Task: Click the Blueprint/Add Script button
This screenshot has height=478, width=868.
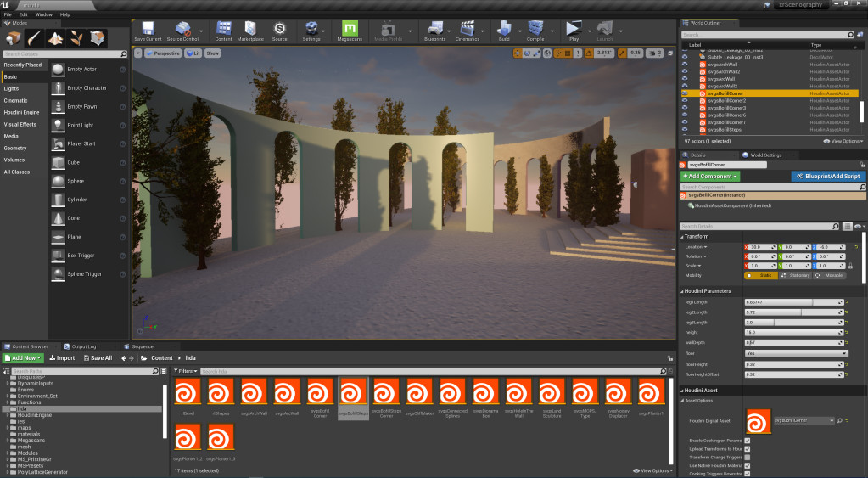Action: tap(826, 176)
